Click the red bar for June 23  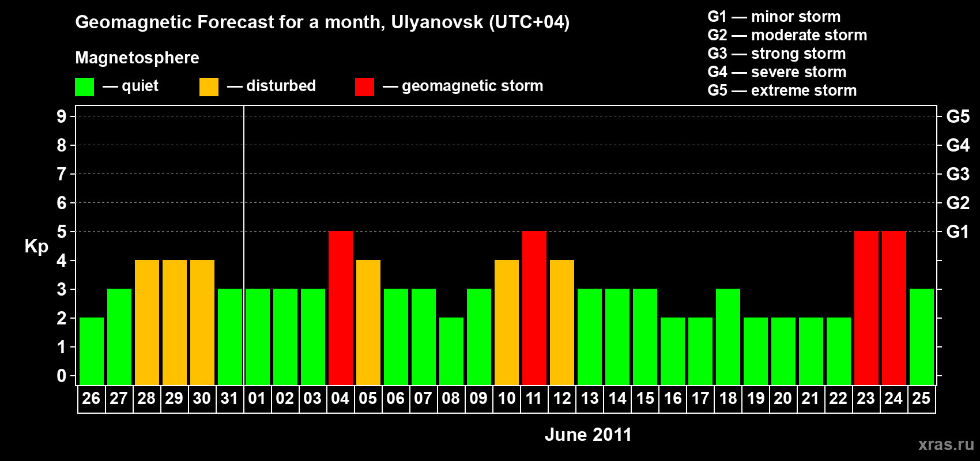pos(866,308)
